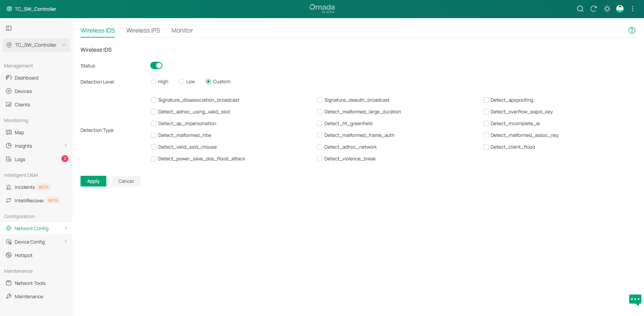Open the three-dot more options menu

(632, 9)
